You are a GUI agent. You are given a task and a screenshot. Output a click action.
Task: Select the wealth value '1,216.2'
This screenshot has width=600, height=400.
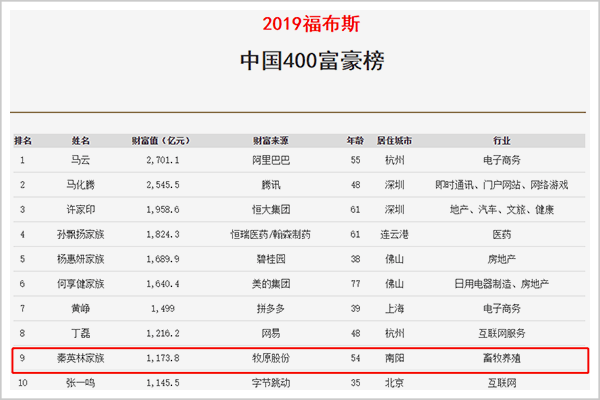tap(163, 333)
